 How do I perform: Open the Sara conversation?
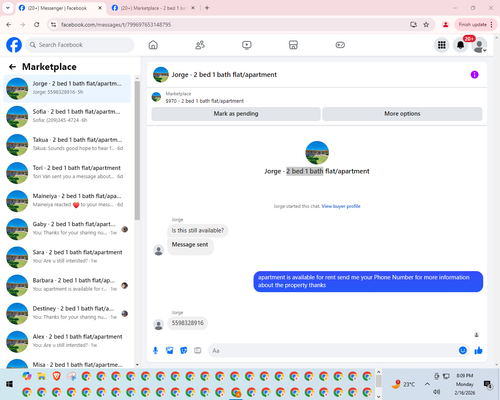[x=67, y=257]
